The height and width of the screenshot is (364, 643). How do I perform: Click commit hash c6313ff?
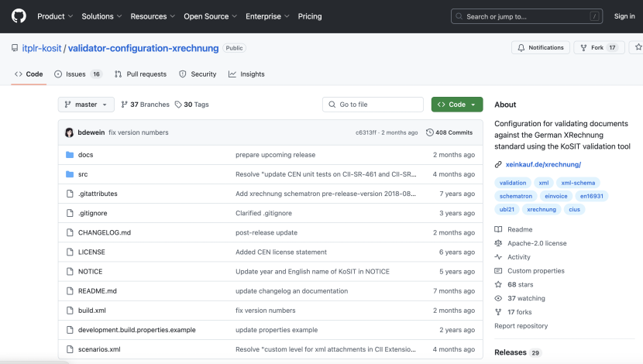366,132
